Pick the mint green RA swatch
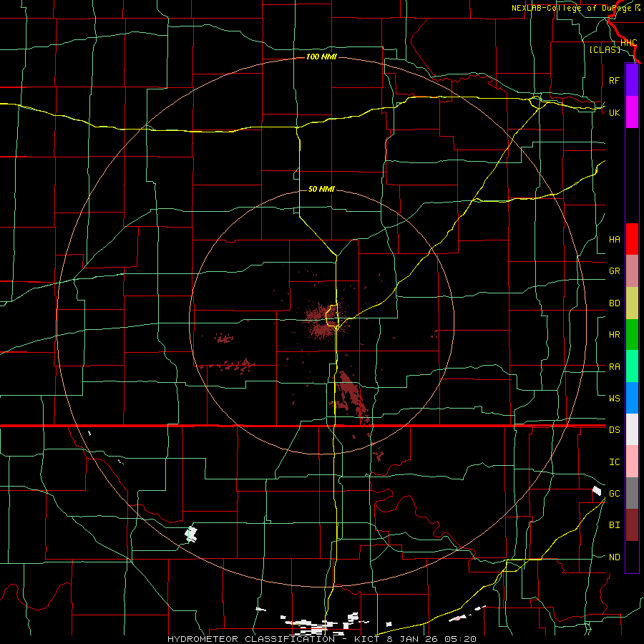The image size is (644, 644). [x=632, y=366]
